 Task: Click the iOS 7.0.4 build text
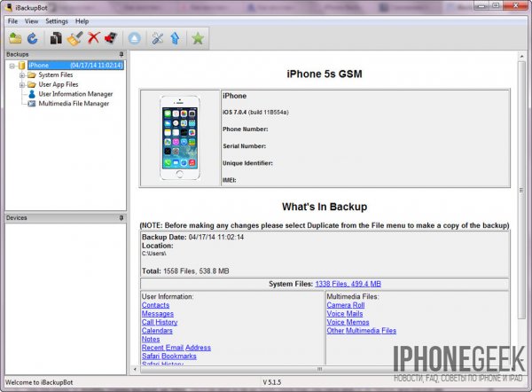(255, 113)
